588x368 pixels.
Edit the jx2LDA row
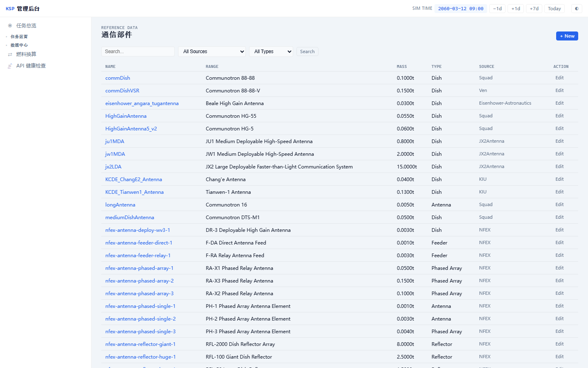point(559,166)
